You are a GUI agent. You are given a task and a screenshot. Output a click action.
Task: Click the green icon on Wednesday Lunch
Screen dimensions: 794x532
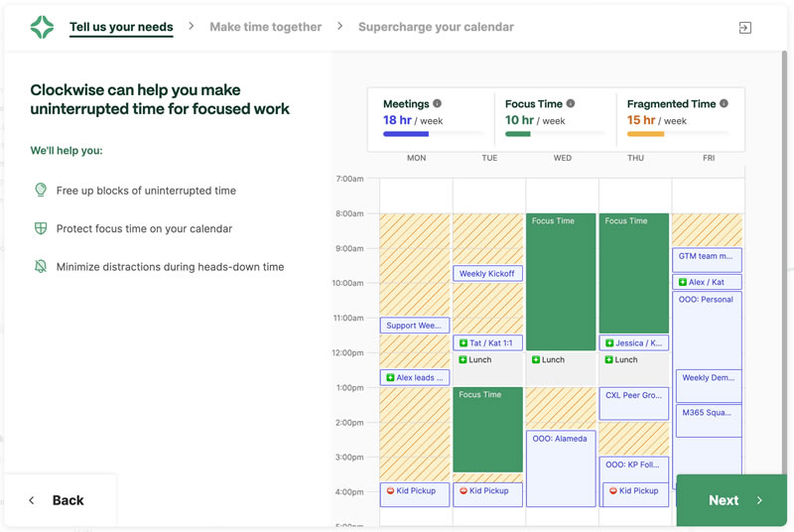(536, 360)
